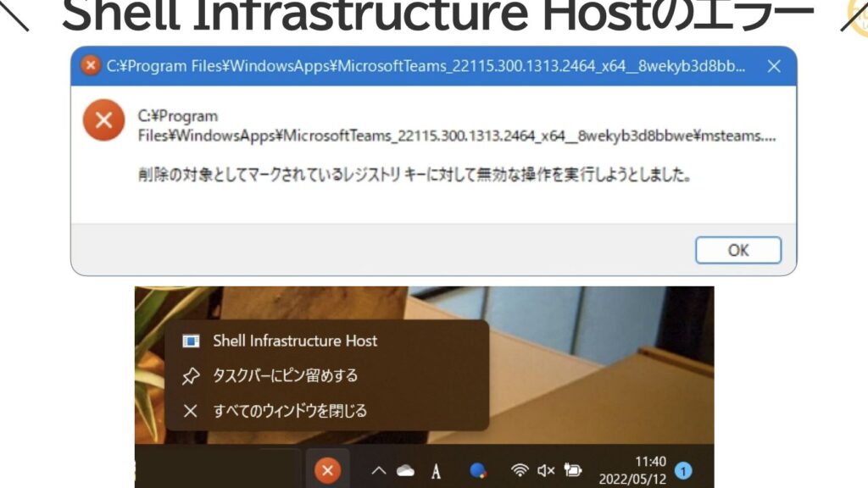Choose タスクバーにピン留めする from the jump list
Viewport: 868px width, 488px height.
(x=326, y=375)
